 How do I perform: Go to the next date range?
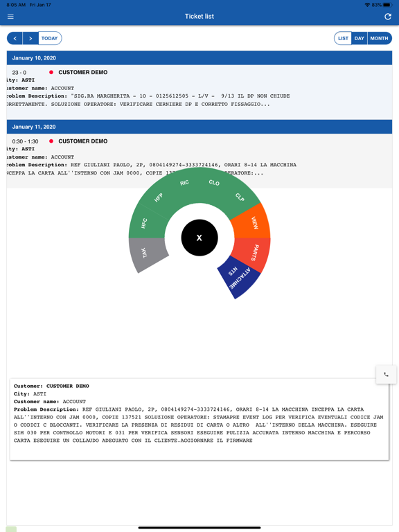pos(30,38)
